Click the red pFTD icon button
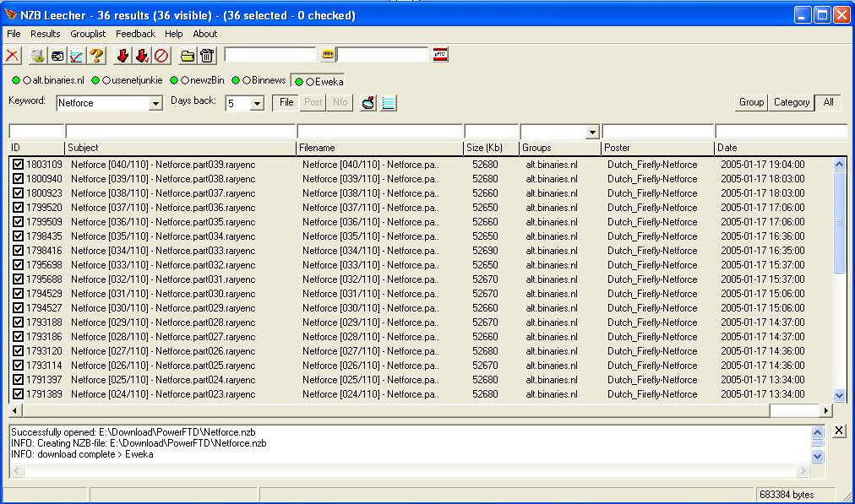Image resolution: width=855 pixels, height=504 pixels. pyautogui.click(x=440, y=55)
